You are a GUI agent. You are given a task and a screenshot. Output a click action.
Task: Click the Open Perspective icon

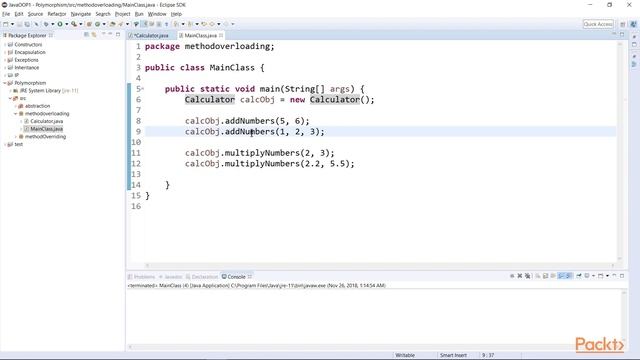[x=622, y=24]
